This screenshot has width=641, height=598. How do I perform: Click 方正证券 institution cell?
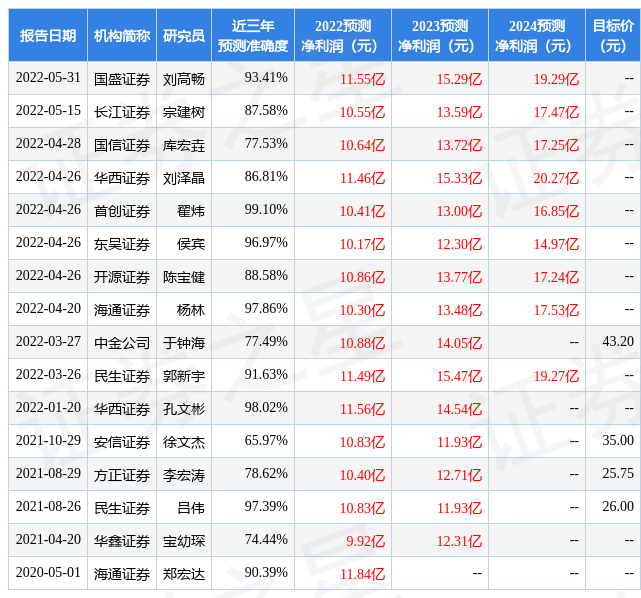click(x=122, y=475)
